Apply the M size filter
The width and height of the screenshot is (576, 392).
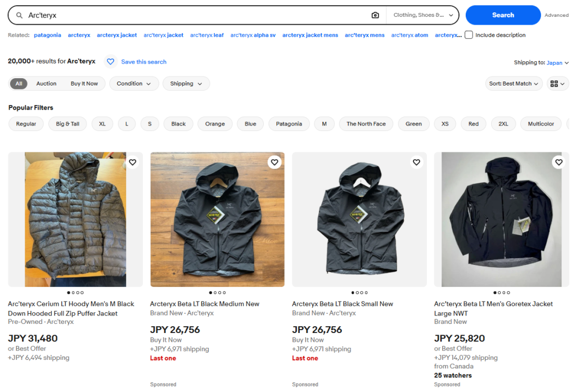pos(325,124)
